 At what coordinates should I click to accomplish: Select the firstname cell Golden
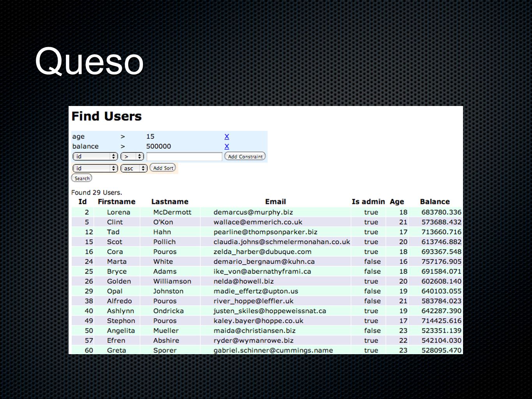coord(119,281)
